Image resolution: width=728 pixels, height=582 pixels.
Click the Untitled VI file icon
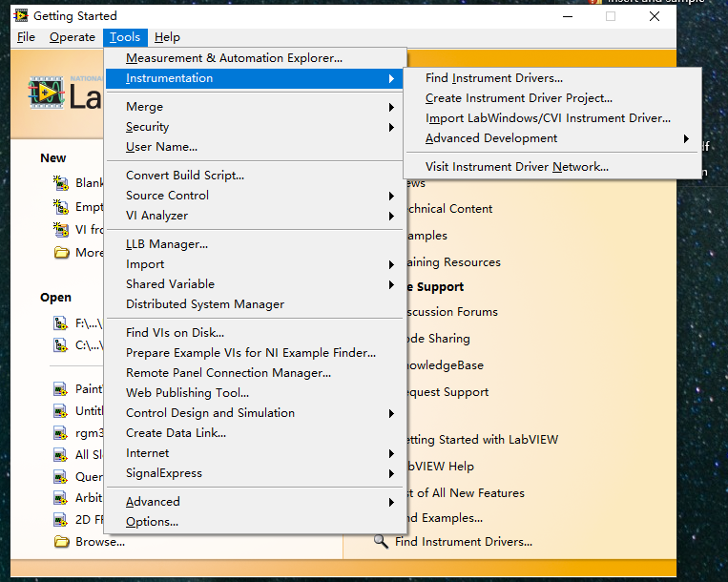[60, 411]
